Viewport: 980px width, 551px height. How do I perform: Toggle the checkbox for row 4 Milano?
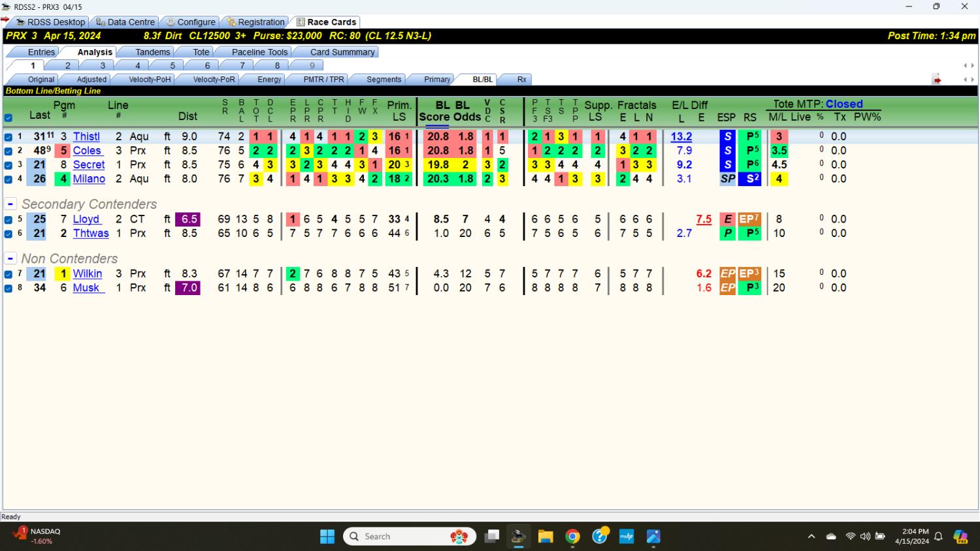coord(8,179)
